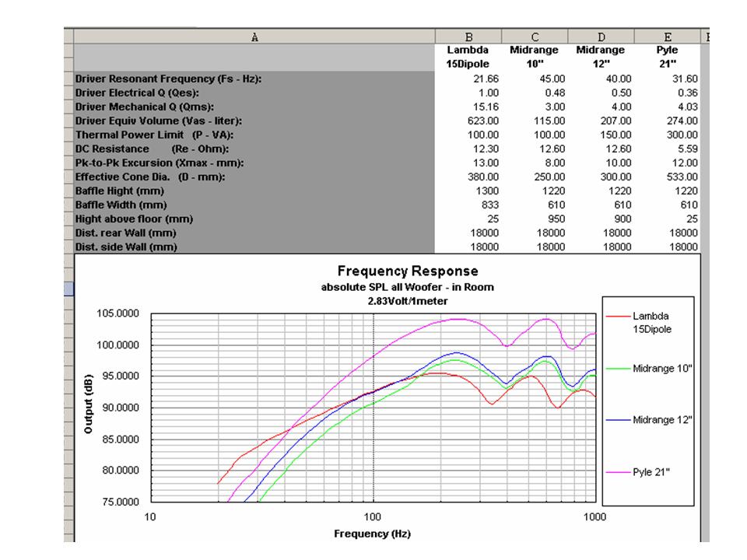The image size is (747, 560).
Task: Select column C header
Action: (x=535, y=37)
